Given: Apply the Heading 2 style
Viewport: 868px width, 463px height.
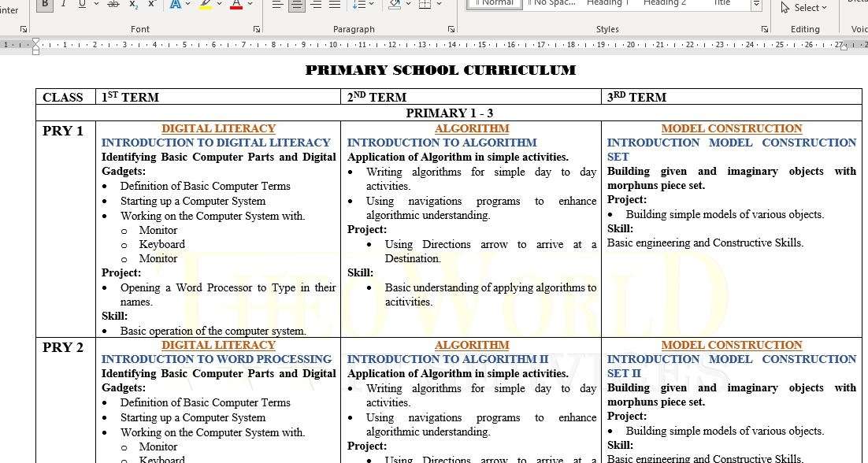Looking at the screenshot, I should [664, 4].
